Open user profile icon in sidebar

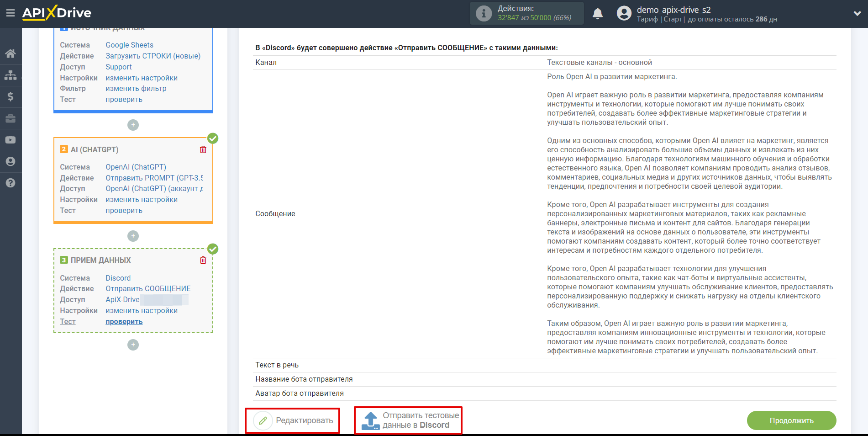(11, 161)
